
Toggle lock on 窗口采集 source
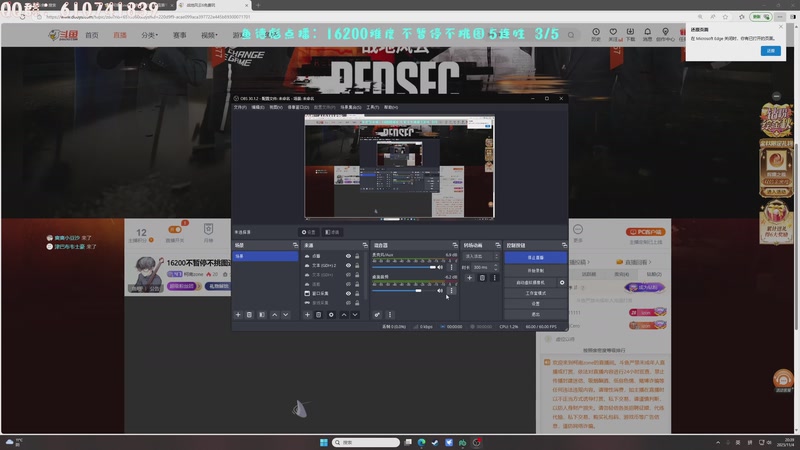(x=357, y=293)
